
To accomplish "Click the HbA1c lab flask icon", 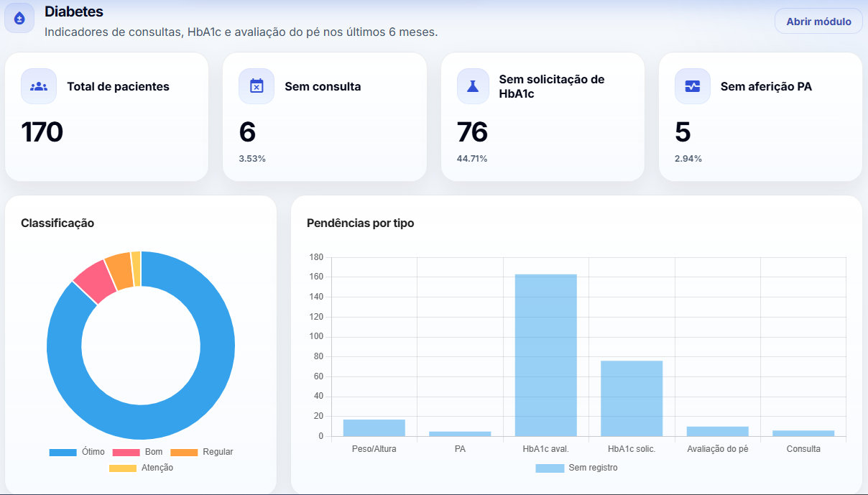I will tap(474, 86).
